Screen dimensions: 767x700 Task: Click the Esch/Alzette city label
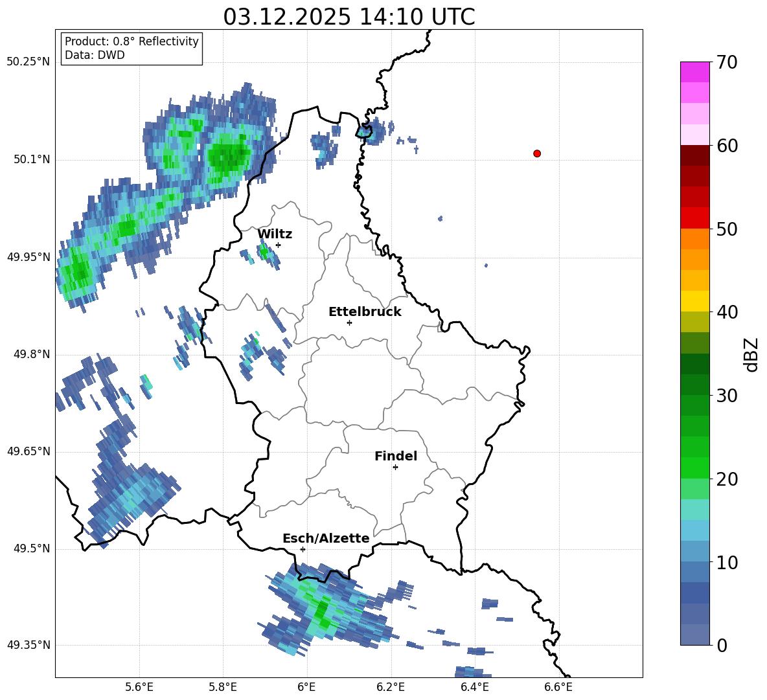coord(326,539)
